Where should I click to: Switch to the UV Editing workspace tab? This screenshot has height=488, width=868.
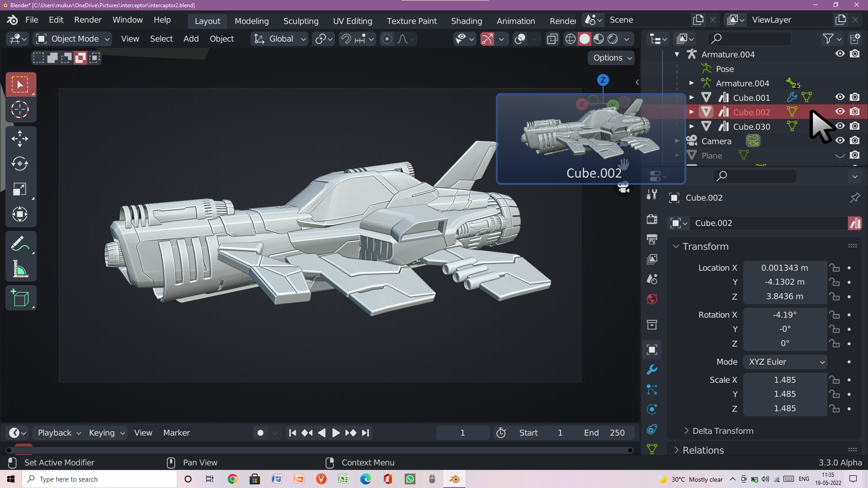click(353, 21)
